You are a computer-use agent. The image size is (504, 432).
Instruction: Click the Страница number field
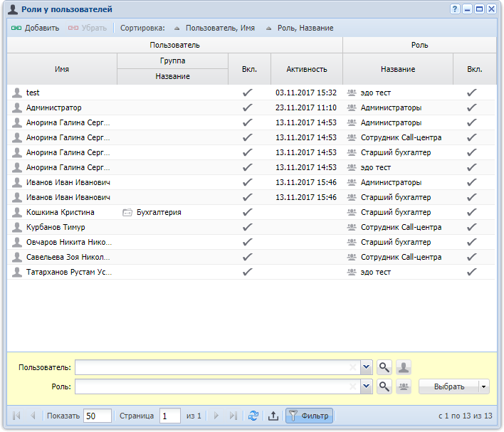pos(170,416)
